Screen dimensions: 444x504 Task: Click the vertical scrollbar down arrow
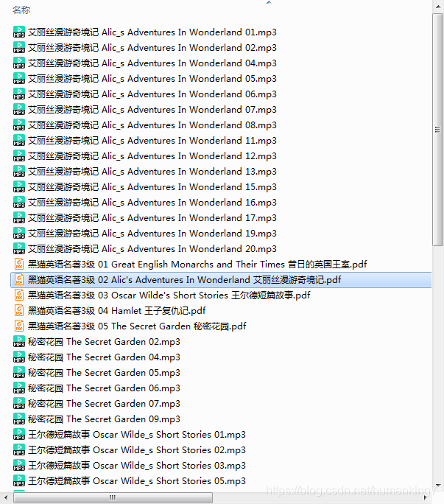point(438,486)
